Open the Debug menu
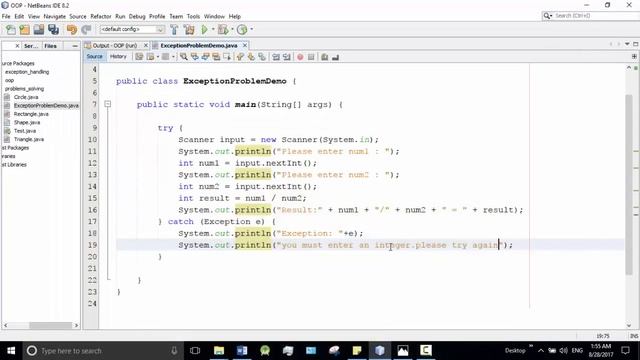This screenshot has width=640, height=360. [x=137, y=16]
